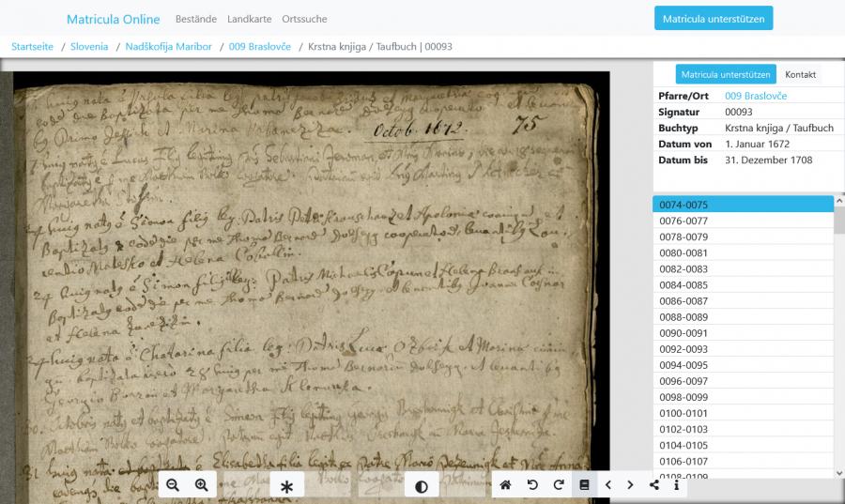Click the asterisk filter icon

click(286, 486)
